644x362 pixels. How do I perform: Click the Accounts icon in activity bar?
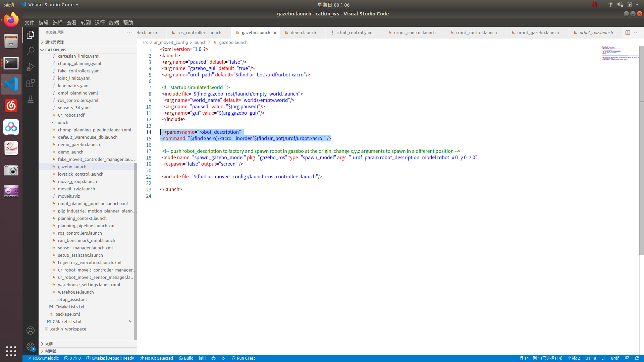point(31,330)
